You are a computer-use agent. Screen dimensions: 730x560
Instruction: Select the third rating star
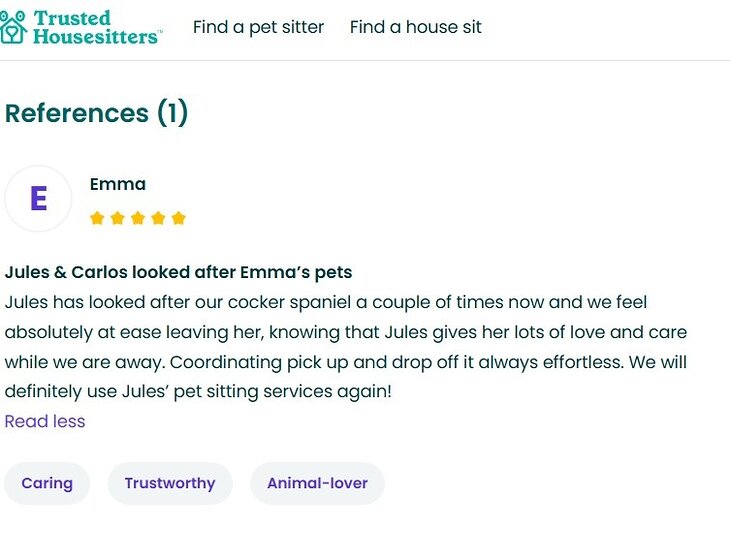138,218
